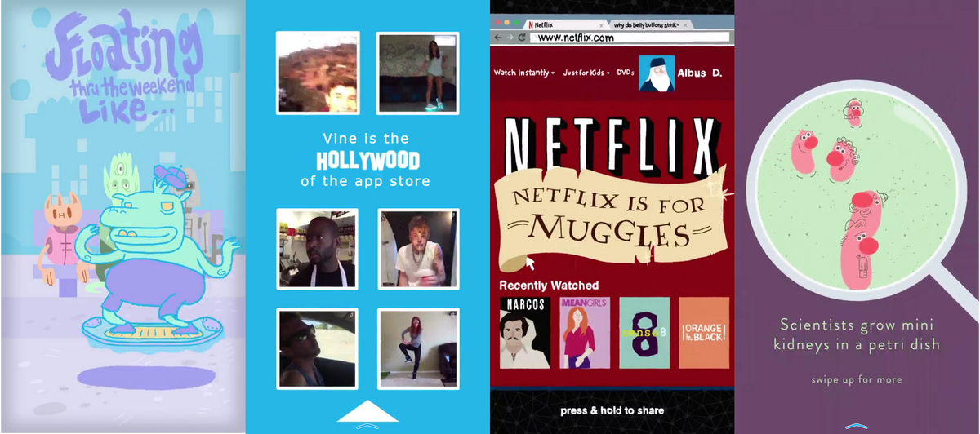The width and height of the screenshot is (980, 434).
Task: Tap 'swipe up for more' text
Action: click(x=856, y=379)
